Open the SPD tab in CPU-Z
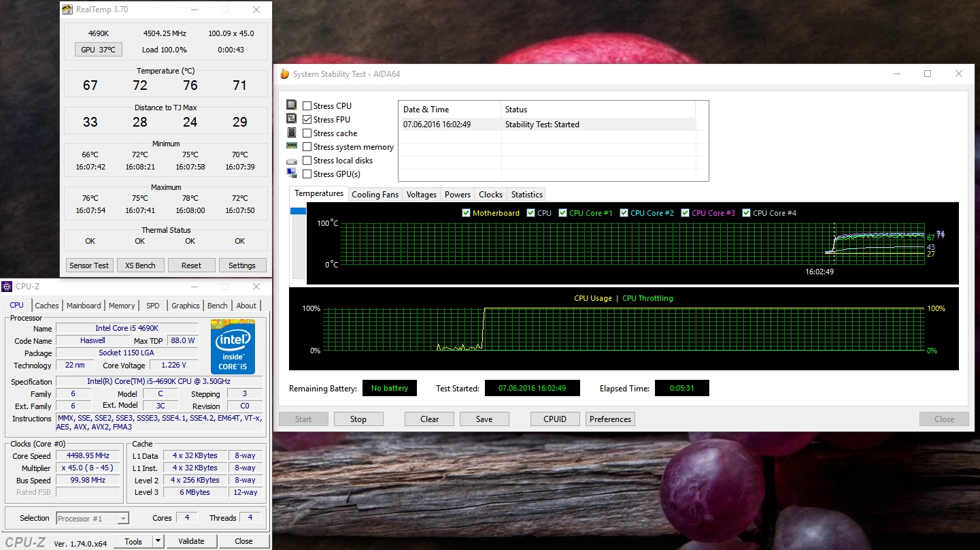 pyautogui.click(x=153, y=306)
